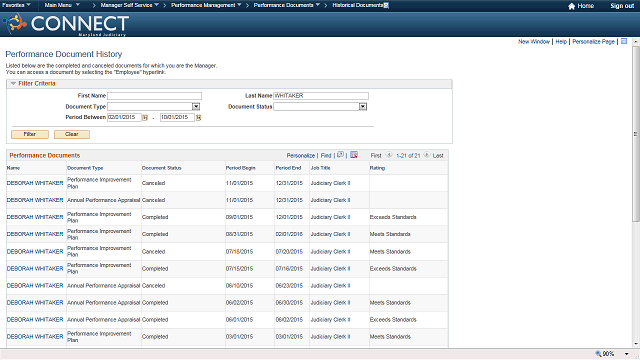Open the Manager Self Service breadcrumb menu
Image resolution: width=640 pixels, height=360 pixels.
(130, 5)
